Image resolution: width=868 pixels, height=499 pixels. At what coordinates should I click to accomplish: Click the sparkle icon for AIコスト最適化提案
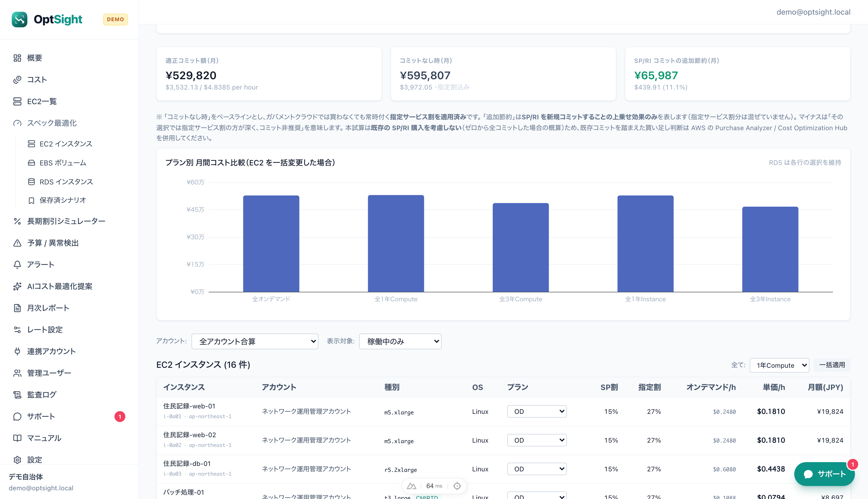click(x=17, y=286)
